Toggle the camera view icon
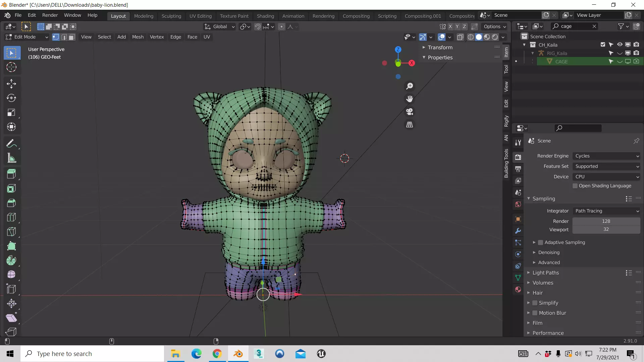 point(410,112)
